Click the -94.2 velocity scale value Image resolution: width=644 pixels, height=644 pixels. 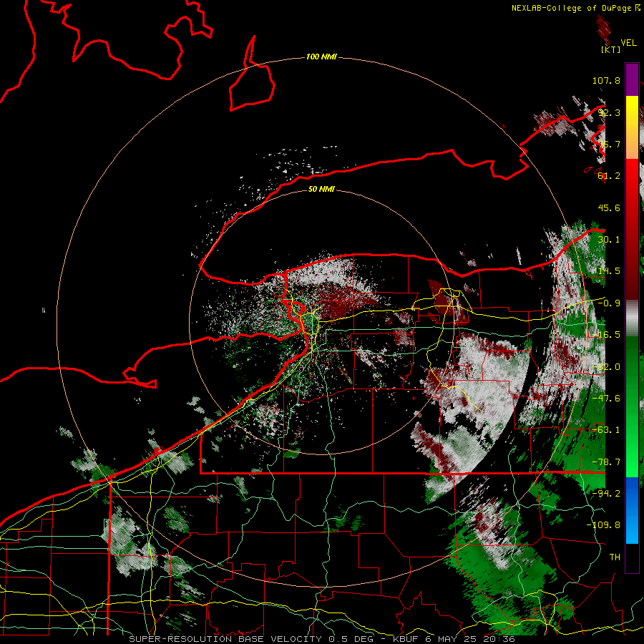[606, 493]
